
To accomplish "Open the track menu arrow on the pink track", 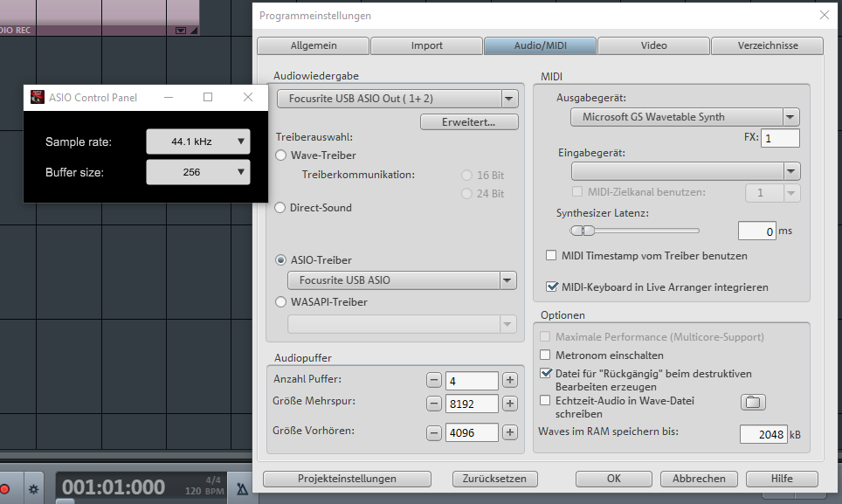I will tap(181, 31).
